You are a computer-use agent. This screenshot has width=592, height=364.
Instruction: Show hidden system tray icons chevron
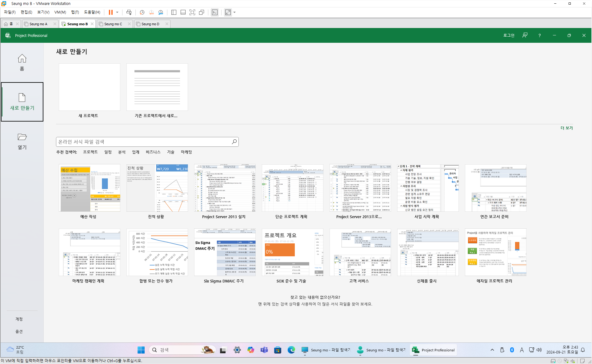click(x=492, y=350)
